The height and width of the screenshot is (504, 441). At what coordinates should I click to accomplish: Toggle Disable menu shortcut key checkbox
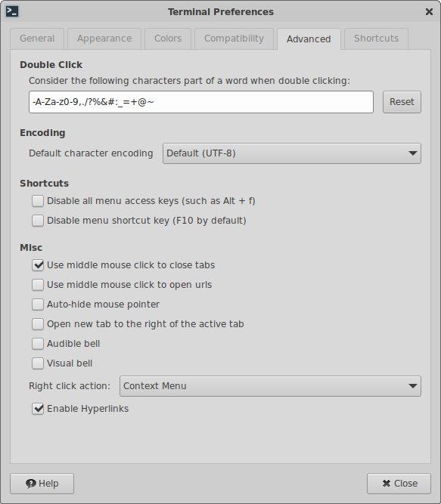(38, 221)
